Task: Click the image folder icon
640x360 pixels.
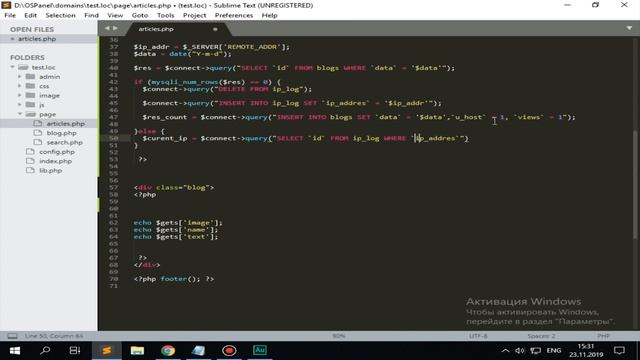Action: [x=31, y=95]
